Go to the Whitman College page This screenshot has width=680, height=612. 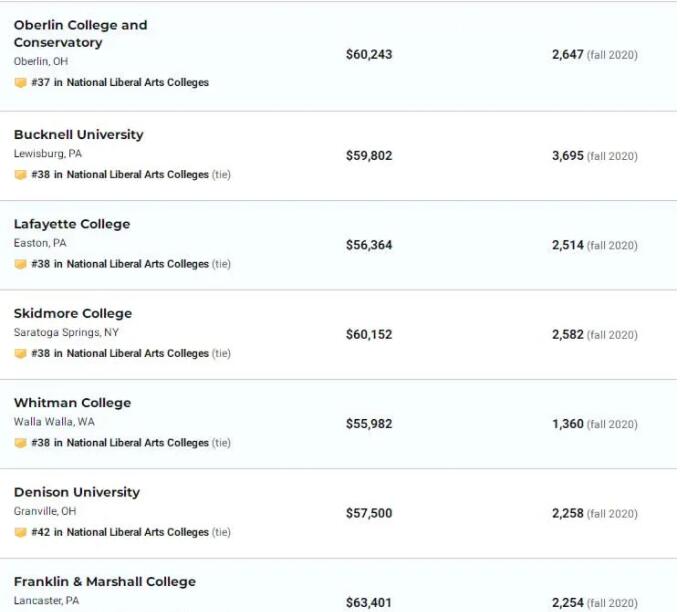coord(72,403)
